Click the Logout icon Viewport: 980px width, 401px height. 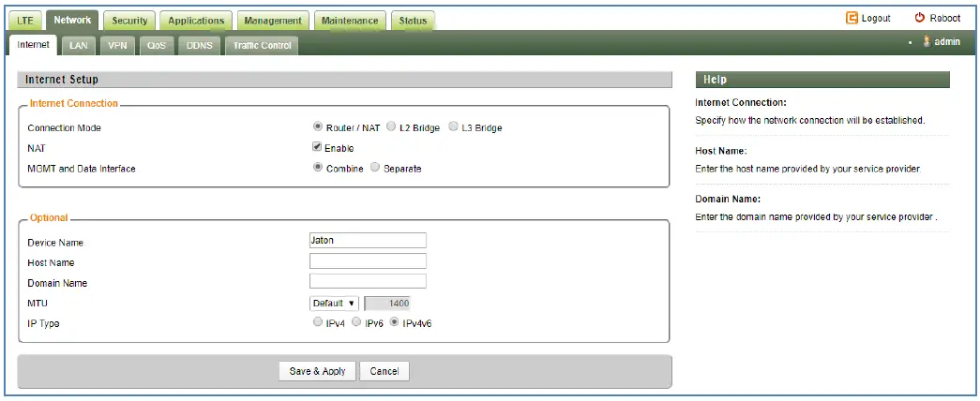[852, 18]
